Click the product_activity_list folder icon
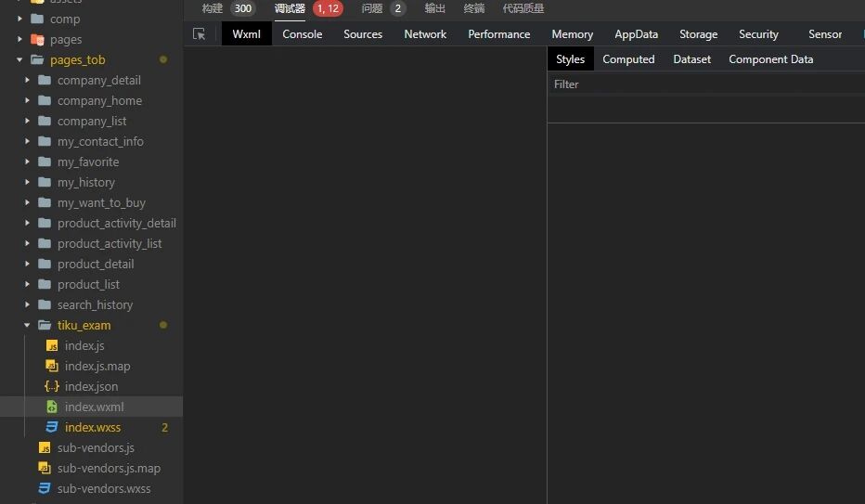The image size is (865, 504). 45,243
